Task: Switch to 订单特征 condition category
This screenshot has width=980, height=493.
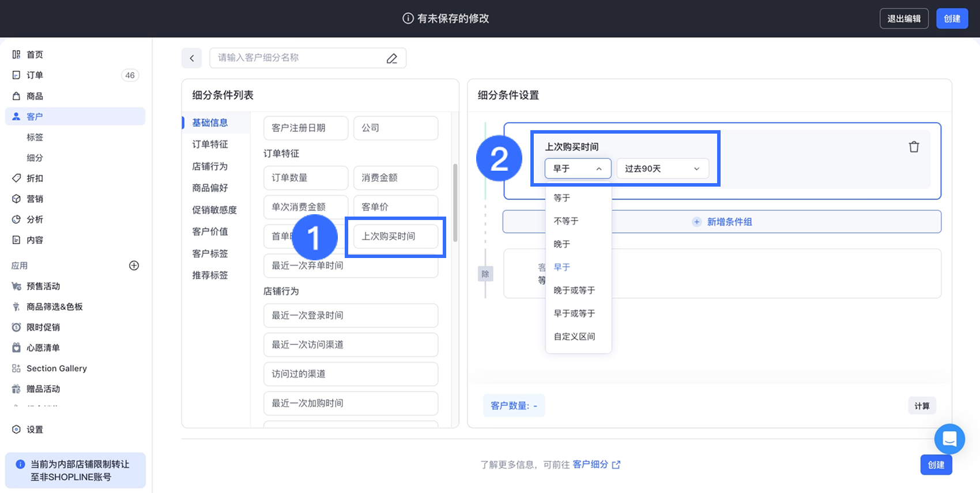Action: click(210, 145)
